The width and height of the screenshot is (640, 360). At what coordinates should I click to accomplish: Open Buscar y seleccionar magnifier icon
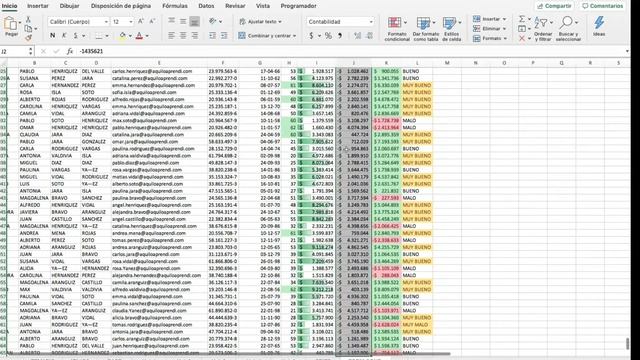coord(567,22)
